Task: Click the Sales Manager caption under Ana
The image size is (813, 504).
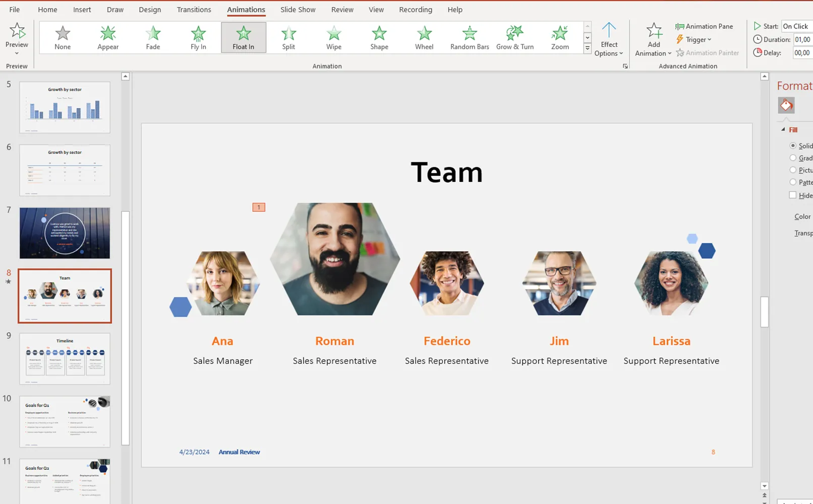Action: [223, 361]
